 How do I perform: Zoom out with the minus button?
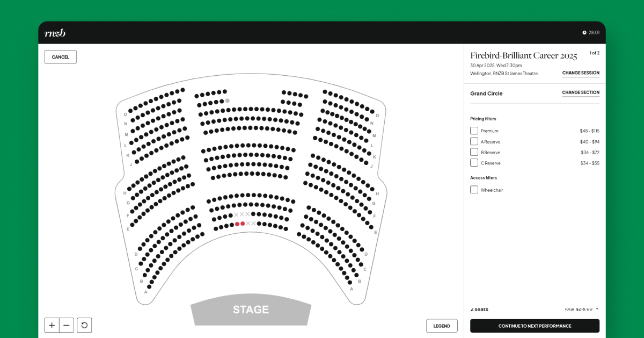(67, 325)
